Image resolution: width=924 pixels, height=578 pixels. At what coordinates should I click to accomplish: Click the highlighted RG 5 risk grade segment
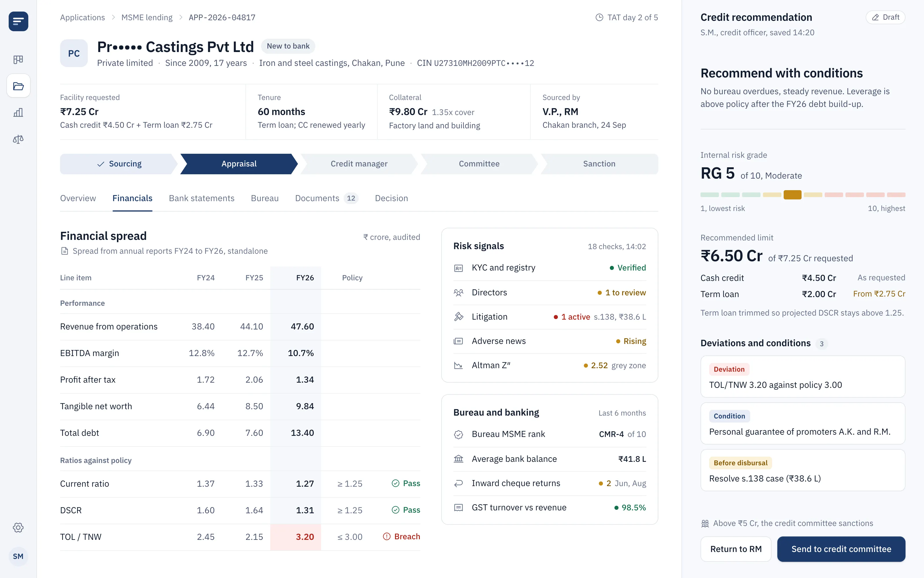792,194
